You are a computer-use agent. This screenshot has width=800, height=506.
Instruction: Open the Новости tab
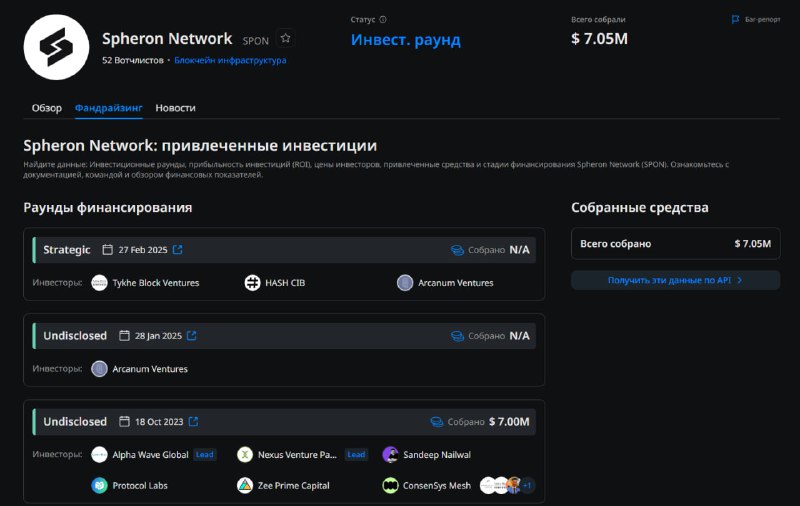click(176, 108)
